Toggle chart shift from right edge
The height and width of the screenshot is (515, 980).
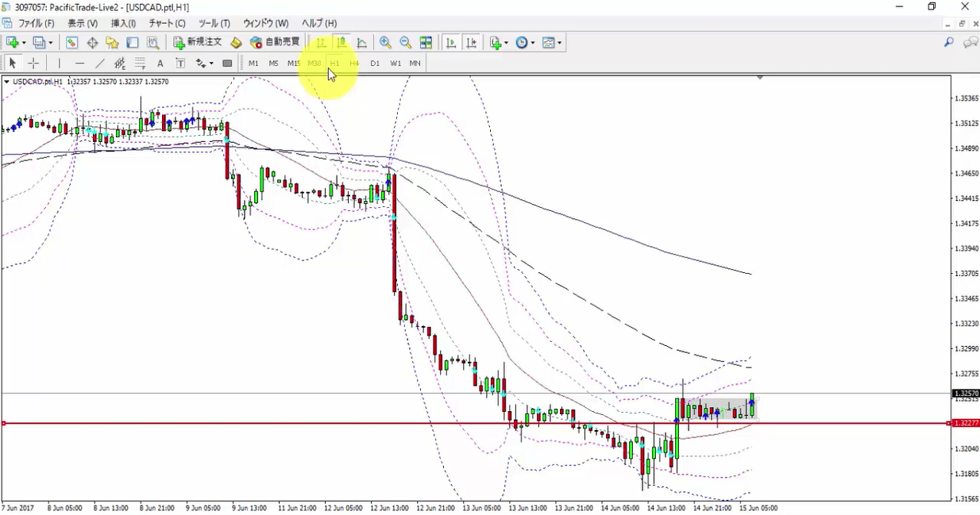(472, 42)
